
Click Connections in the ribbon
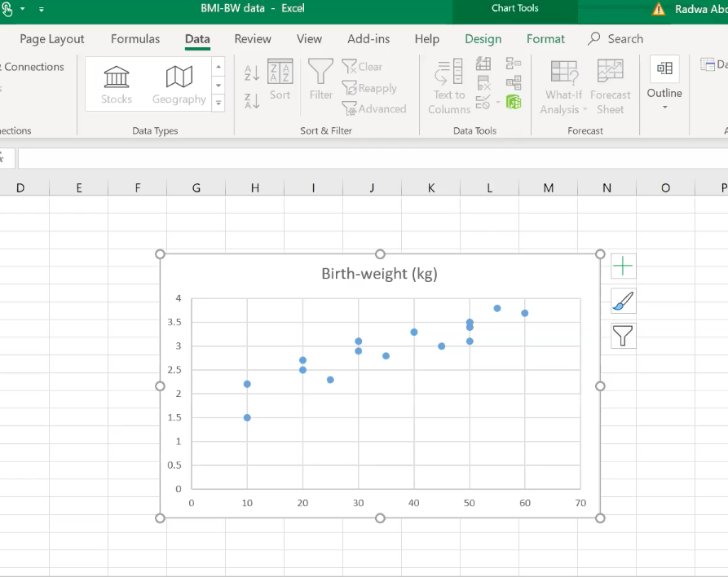pyautogui.click(x=33, y=67)
